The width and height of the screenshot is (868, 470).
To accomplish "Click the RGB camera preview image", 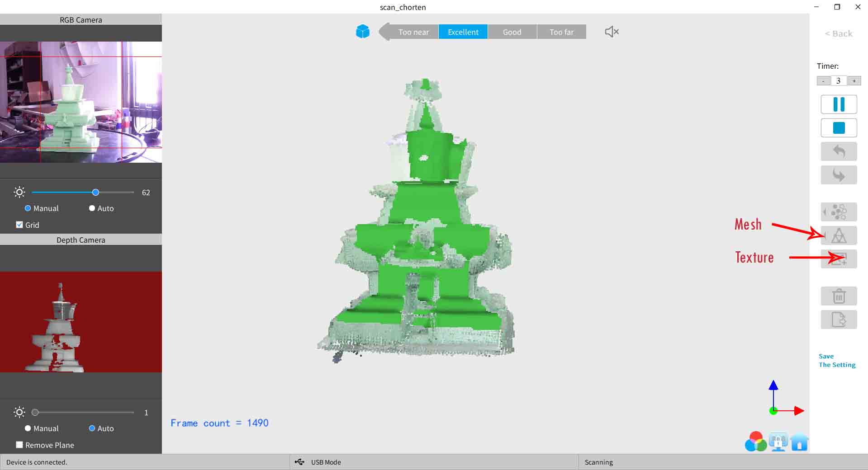I will (x=81, y=102).
